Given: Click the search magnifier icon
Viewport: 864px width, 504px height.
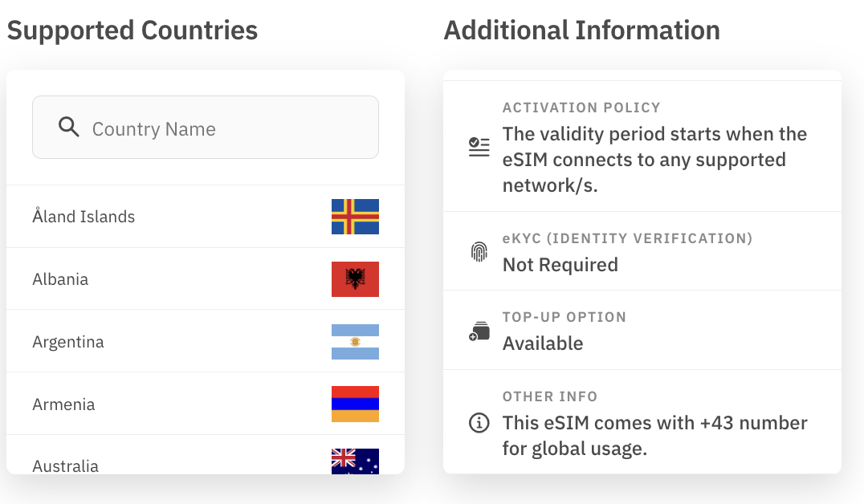Looking at the screenshot, I should tap(69, 128).
